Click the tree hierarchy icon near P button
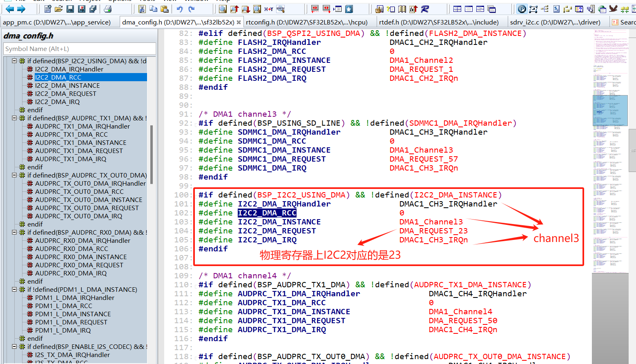636x364 pixels. pos(545,9)
